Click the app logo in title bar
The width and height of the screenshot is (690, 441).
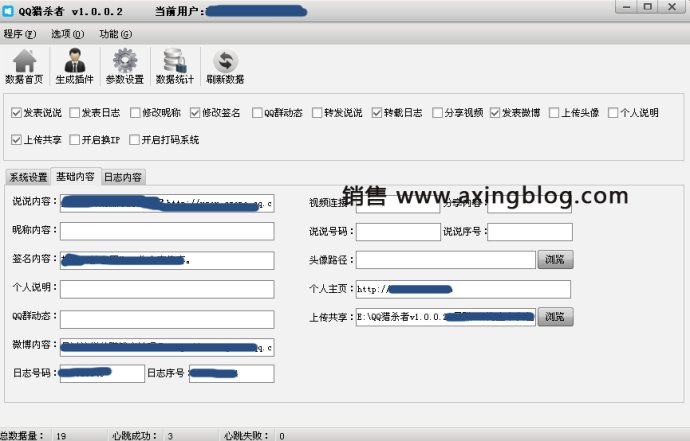pyautogui.click(x=7, y=11)
